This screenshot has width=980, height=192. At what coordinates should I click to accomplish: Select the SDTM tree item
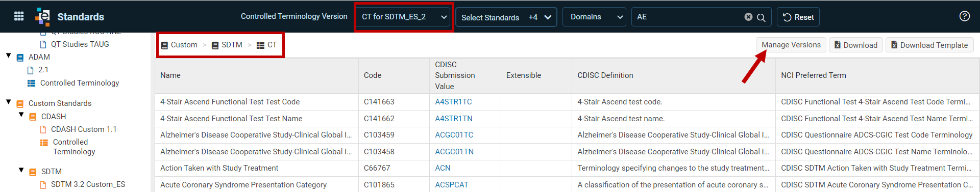click(52, 172)
